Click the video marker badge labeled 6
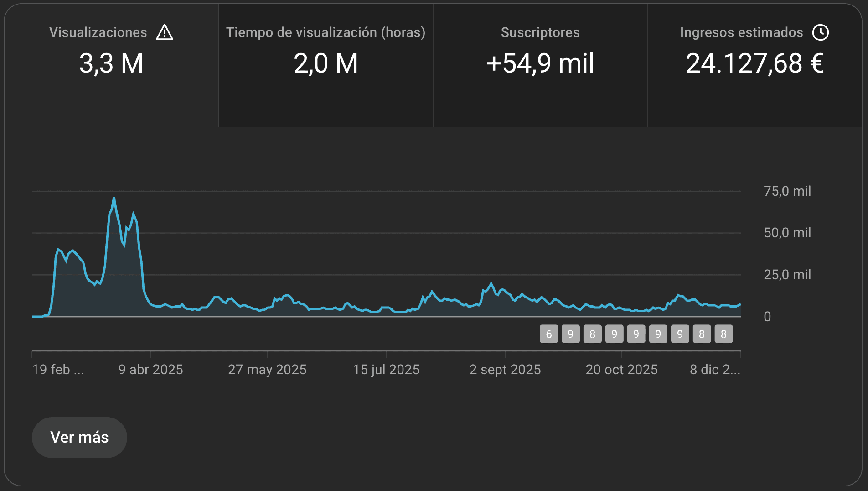This screenshot has width=868, height=491. pyautogui.click(x=548, y=334)
